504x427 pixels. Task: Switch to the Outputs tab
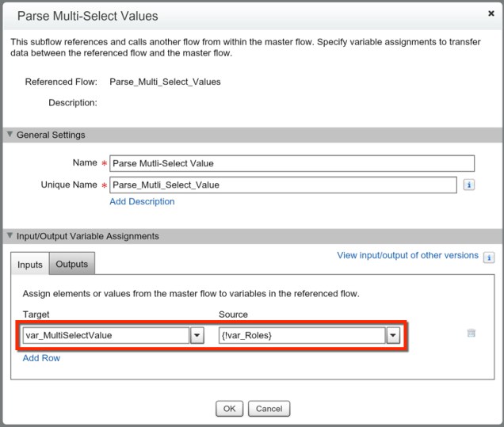[71, 265]
